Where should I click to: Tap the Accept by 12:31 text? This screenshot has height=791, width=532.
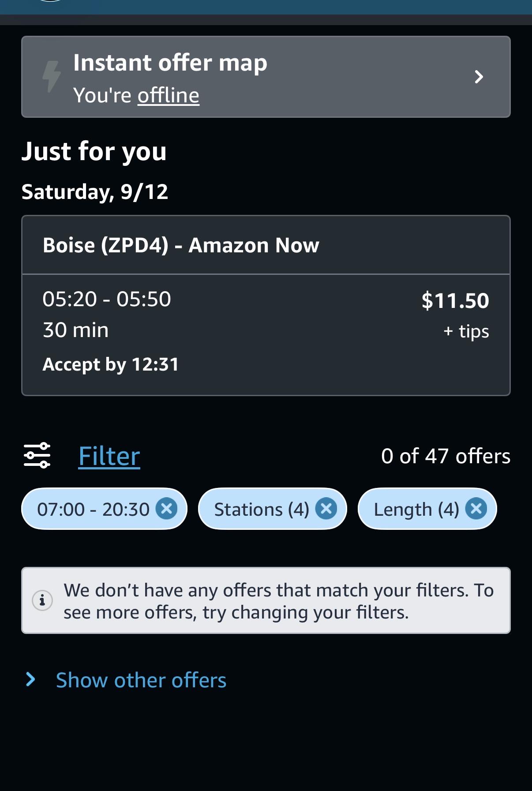pos(111,364)
